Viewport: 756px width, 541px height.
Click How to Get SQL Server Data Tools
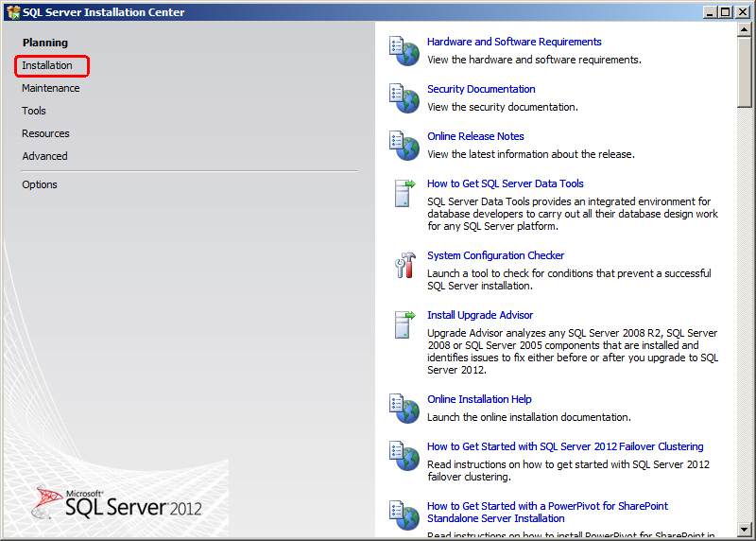coord(505,183)
